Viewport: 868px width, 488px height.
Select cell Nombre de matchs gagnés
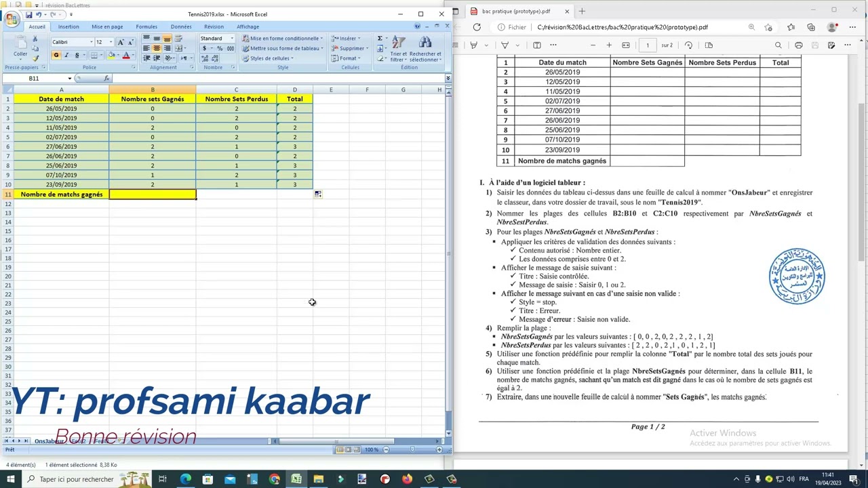[61, 195]
